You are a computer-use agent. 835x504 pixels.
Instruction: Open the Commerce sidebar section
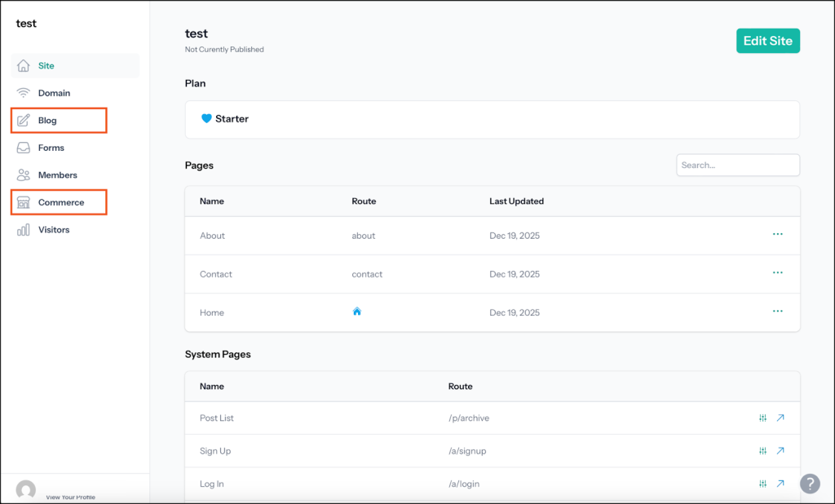[60, 202]
